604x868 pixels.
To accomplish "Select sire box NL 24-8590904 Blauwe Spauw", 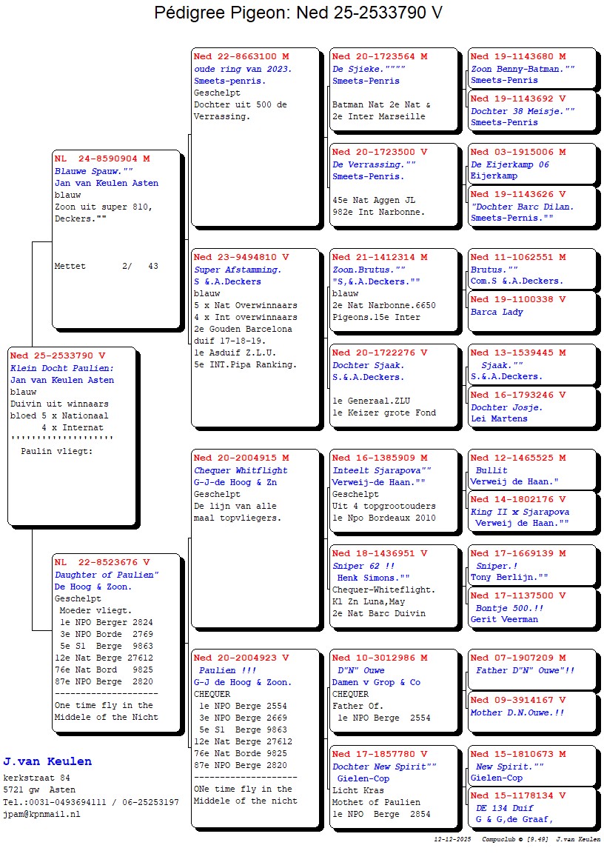I will pos(116,238).
